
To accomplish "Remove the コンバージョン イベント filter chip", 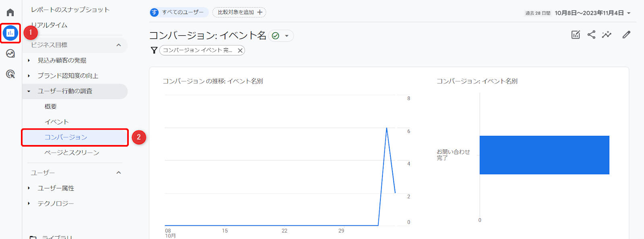I will (x=240, y=51).
